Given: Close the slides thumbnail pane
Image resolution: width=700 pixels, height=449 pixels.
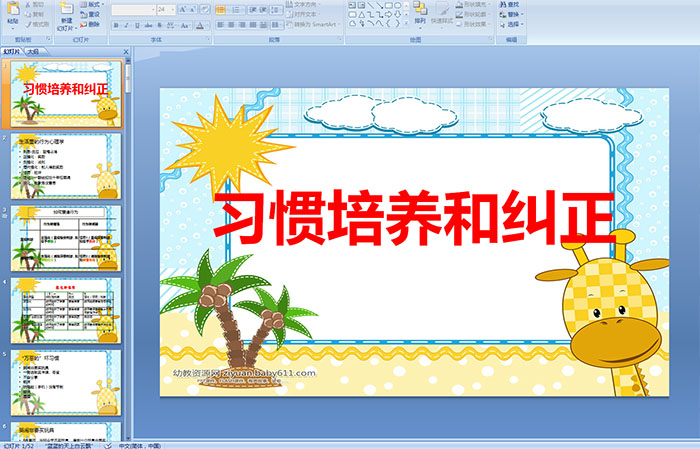Looking at the screenshot, I should (126, 52).
